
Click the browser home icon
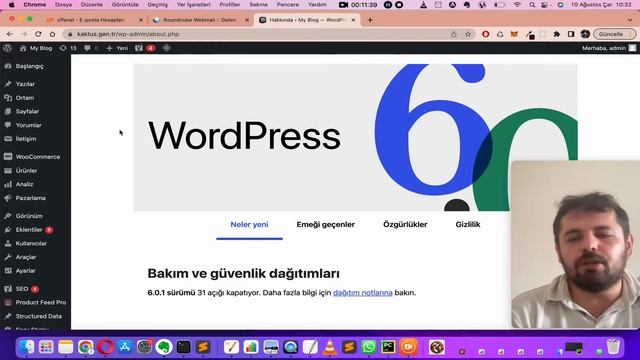pyautogui.click(x=52, y=34)
